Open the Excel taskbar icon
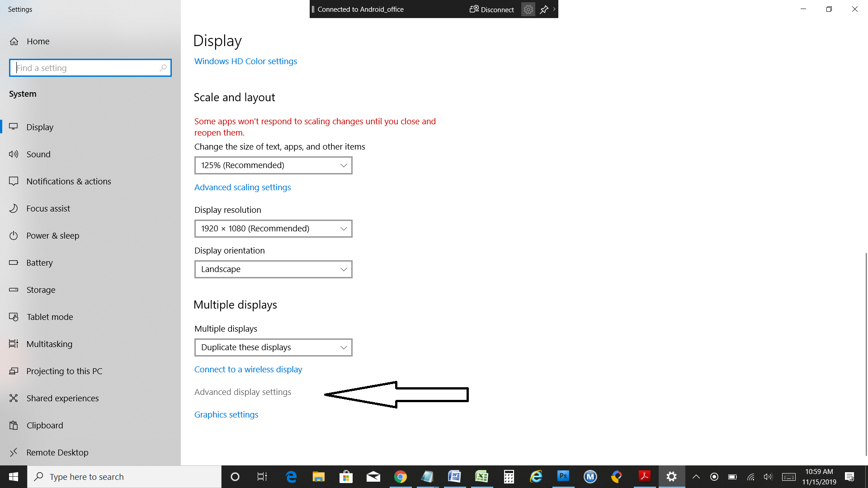Image resolution: width=868 pixels, height=488 pixels. [481, 476]
